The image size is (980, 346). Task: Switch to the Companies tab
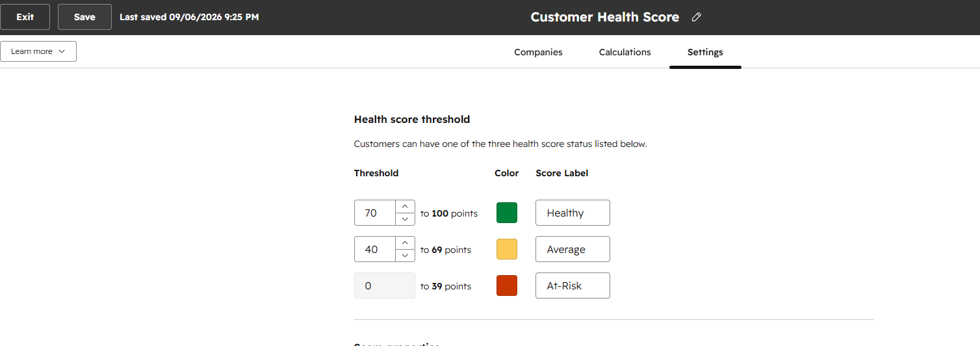(538, 52)
